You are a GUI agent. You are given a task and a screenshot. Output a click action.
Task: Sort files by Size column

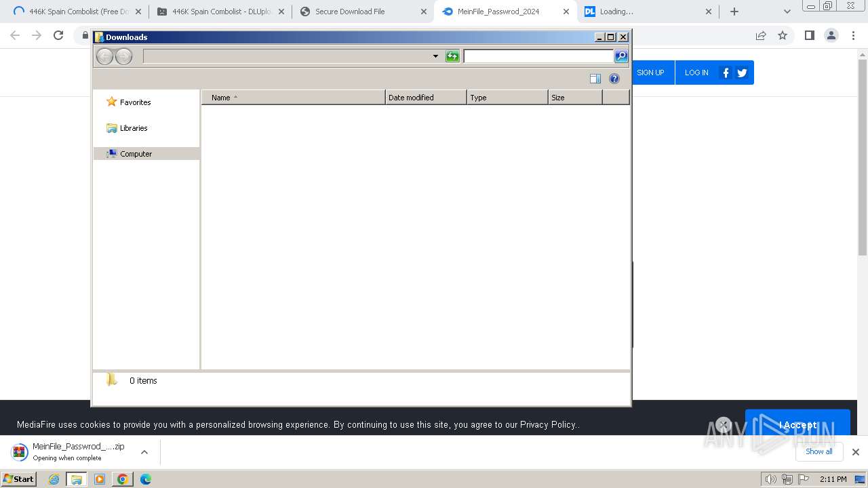coord(575,98)
